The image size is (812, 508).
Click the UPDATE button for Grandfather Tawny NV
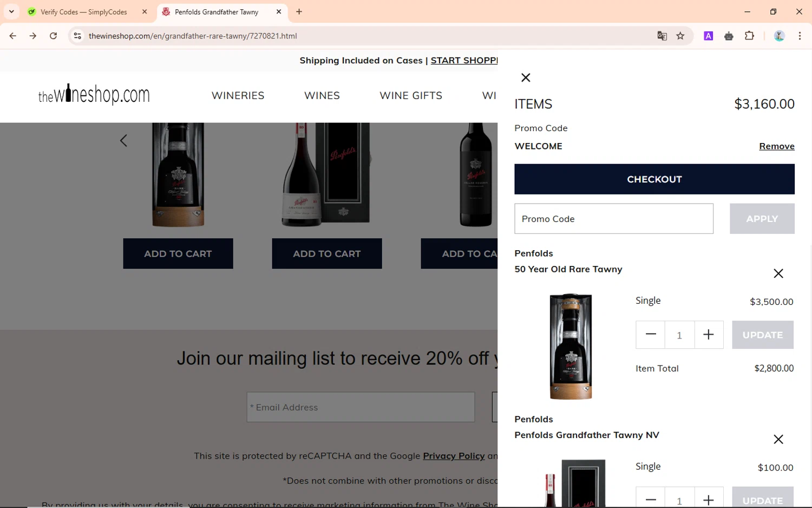pos(762,498)
